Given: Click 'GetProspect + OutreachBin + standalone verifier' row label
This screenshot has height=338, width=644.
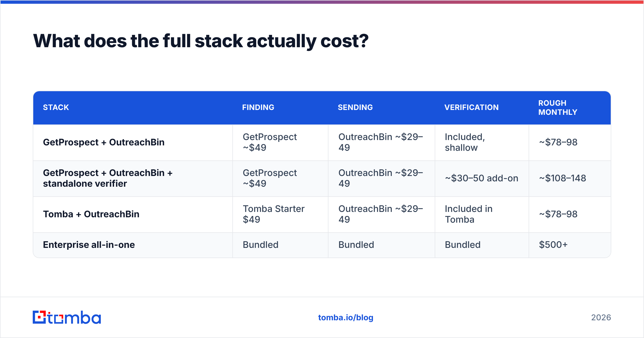Looking at the screenshot, I should point(108,178).
